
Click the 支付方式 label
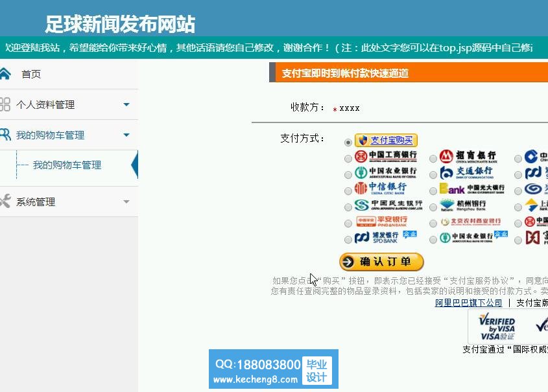click(x=302, y=138)
